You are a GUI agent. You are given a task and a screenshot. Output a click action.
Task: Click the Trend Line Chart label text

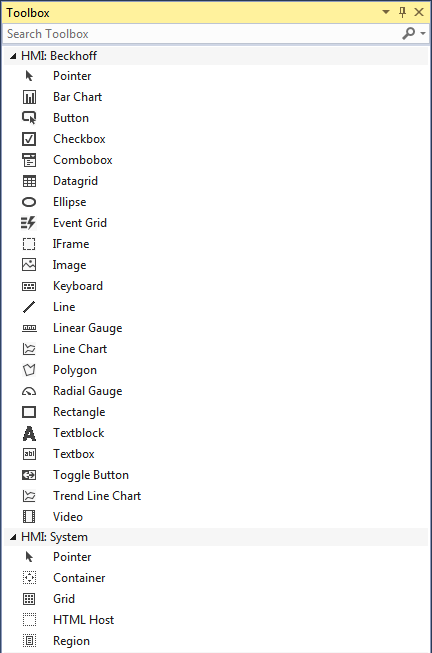[97, 496]
